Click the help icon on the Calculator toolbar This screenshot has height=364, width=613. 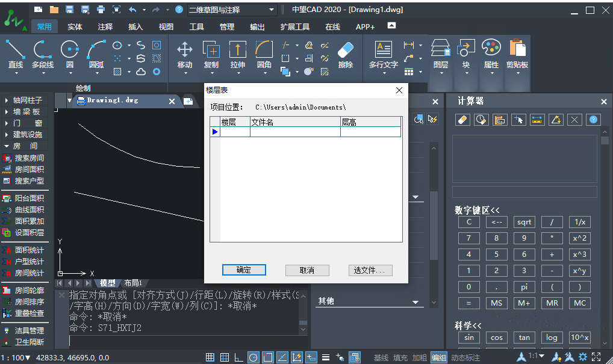click(593, 120)
